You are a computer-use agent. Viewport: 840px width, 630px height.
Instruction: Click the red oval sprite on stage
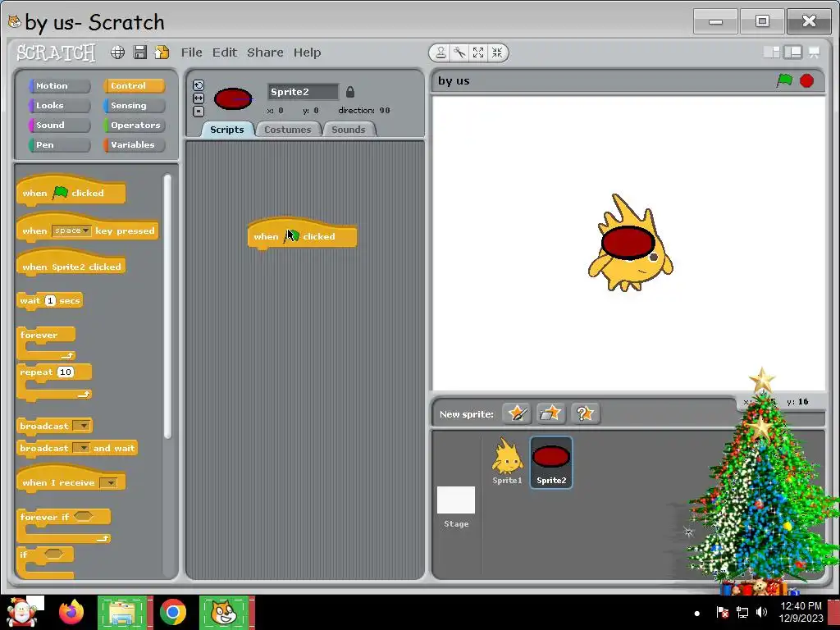point(628,243)
